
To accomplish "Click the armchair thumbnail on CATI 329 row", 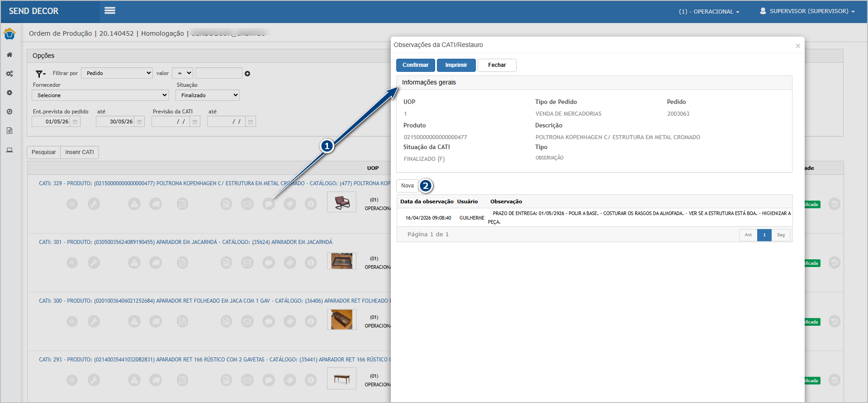I will point(342,202).
